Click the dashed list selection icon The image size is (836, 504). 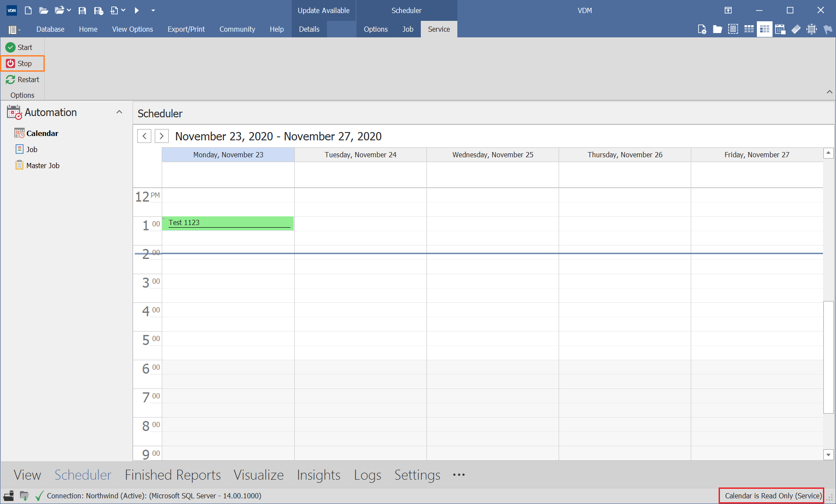point(733,29)
